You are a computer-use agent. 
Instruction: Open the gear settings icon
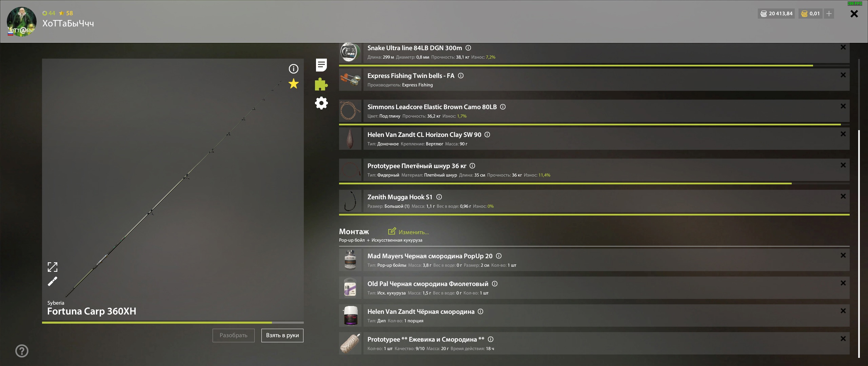tap(321, 103)
